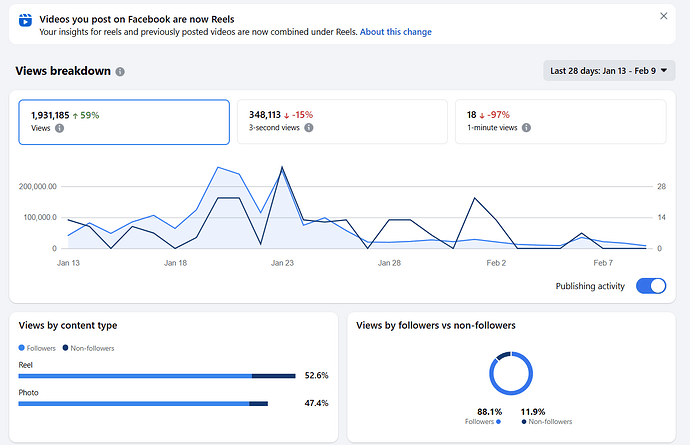
Task: Select the 1,931,185 Views metric card
Action: (x=124, y=121)
